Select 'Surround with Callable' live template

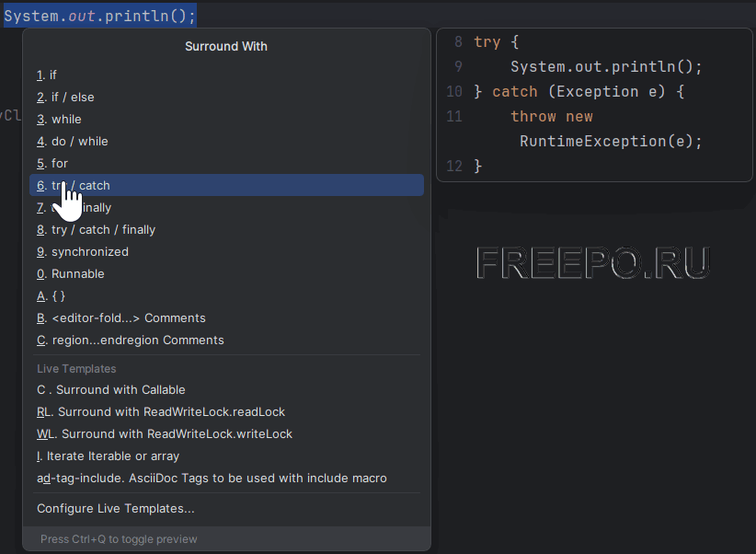click(x=111, y=389)
